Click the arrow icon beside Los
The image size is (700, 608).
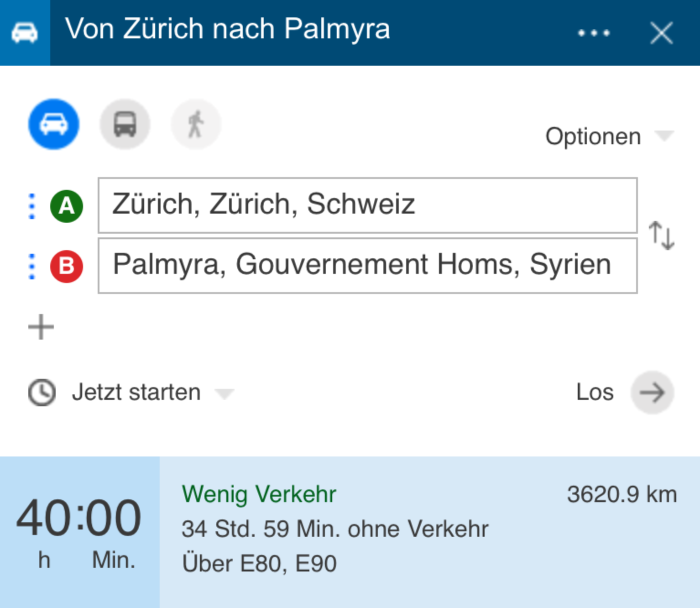tap(652, 393)
